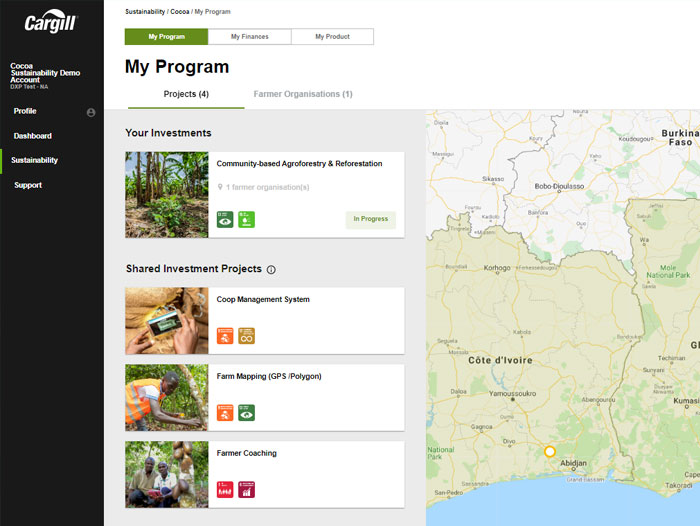Click the dark green eye icon on Agroforestry card

[x=225, y=219]
